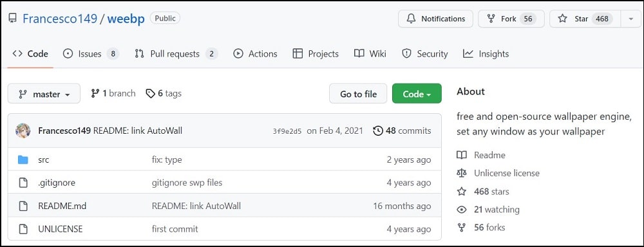The image size is (644, 247).
Task: View the 56 forks link in About
Action: point(489,227)
